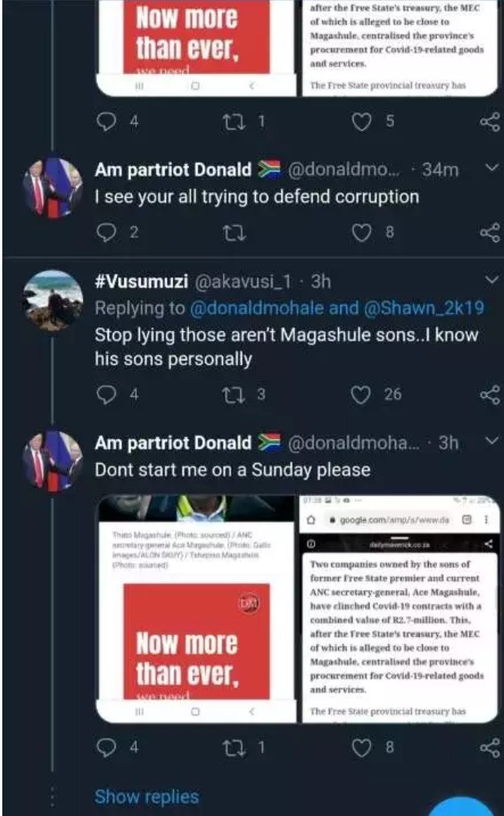Retweet the "Dont start me on a Sunday" tweet
The height and width of the screenshot is (816, 504).
point(229,745)
